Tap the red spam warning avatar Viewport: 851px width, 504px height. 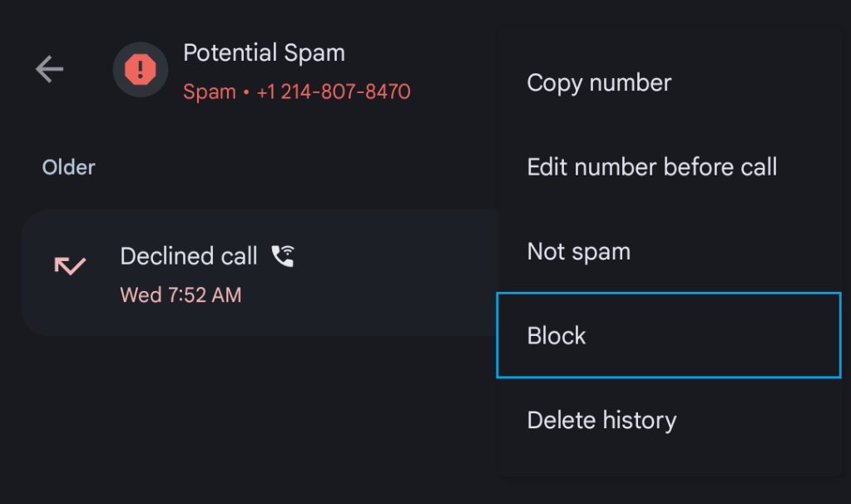(x=141, y=70)
